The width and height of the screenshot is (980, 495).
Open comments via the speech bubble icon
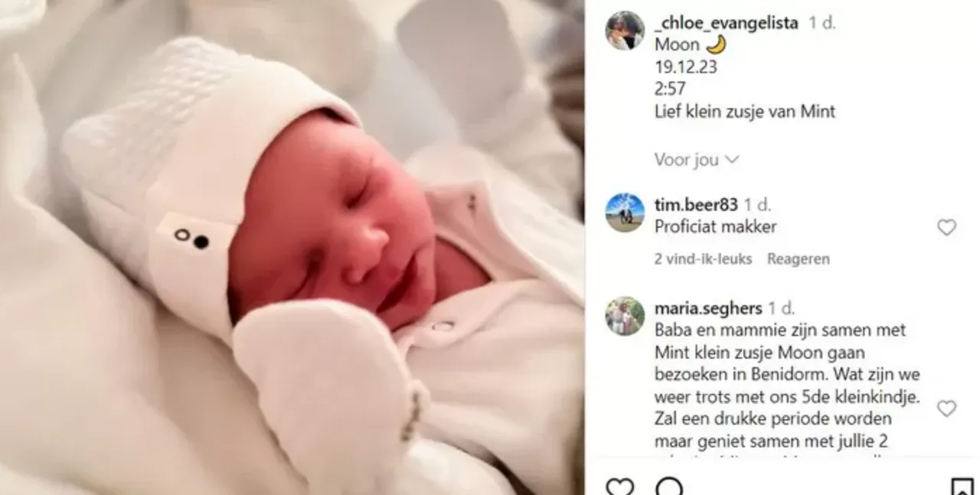(669, 487)
